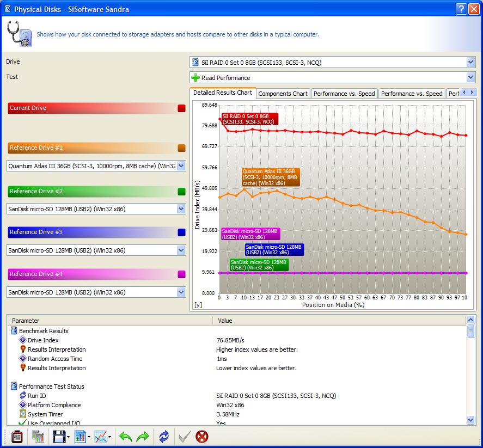Click the blue refresh arrows icon

[x=164, y=437]
